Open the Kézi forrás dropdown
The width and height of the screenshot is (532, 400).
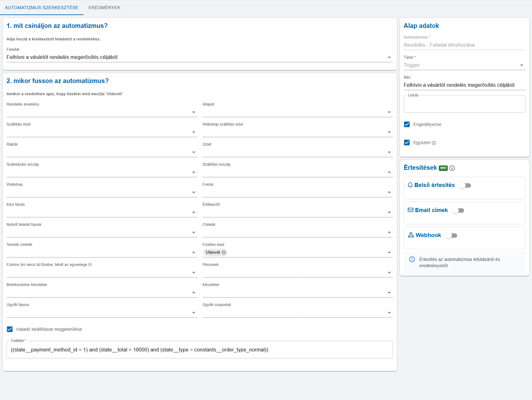click(x=102, y=212)
